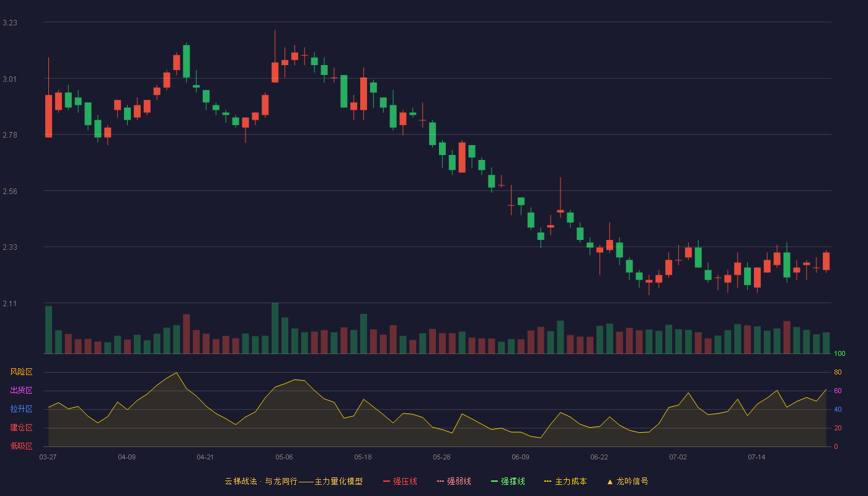Viewport: 868px width, 496px height.
Task: Click the 3.23 price axis label
Action: tap(10, 23)
